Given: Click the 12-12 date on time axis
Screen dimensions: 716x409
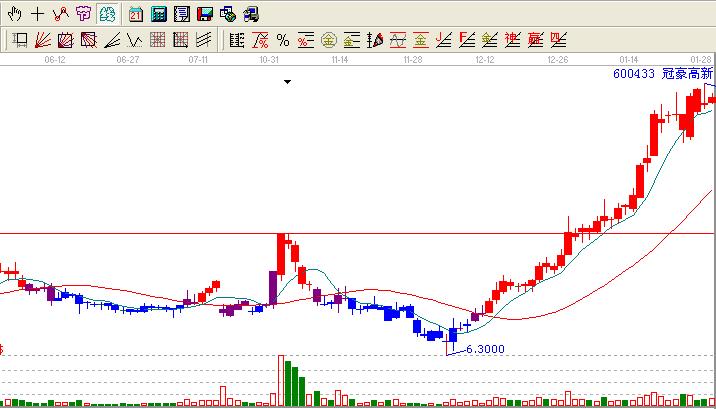Looking at the screenshot, I should tap(485, 60).
